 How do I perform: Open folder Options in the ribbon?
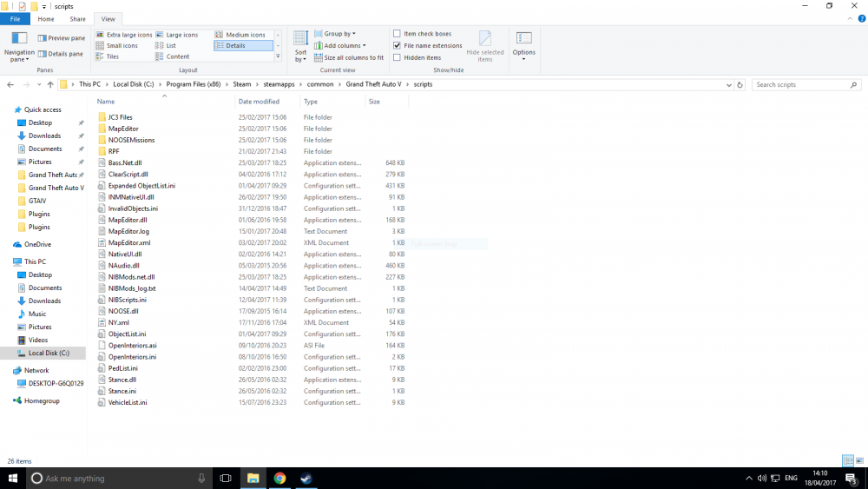tap(523, 45)
